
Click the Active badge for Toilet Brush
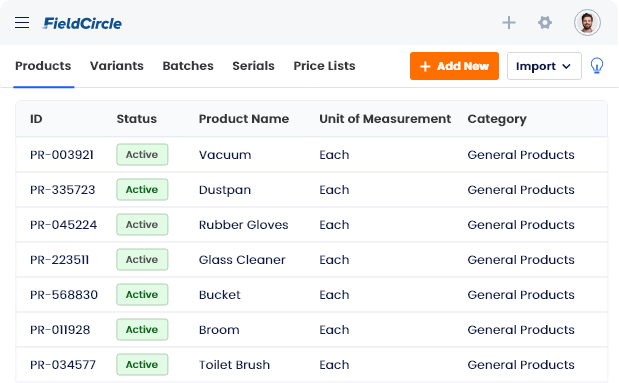tap(142, 364)
